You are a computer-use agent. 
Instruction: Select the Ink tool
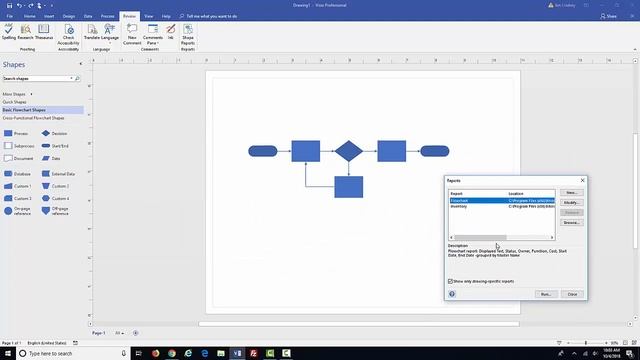click(x=171, y=32)
